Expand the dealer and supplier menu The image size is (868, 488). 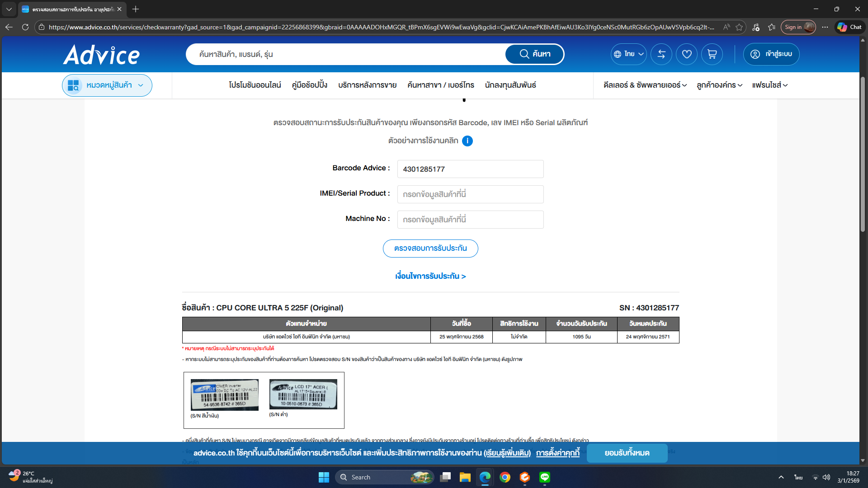pos(645,85)
